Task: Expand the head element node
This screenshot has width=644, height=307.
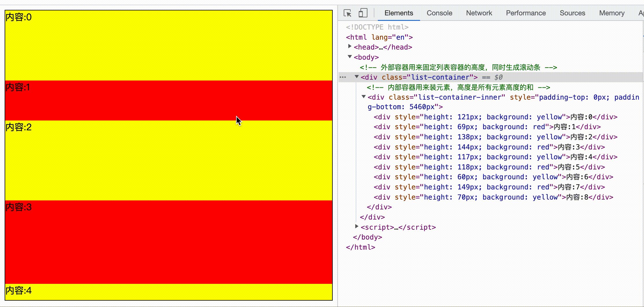Action: pyautogui.click(x=350, y=46)
